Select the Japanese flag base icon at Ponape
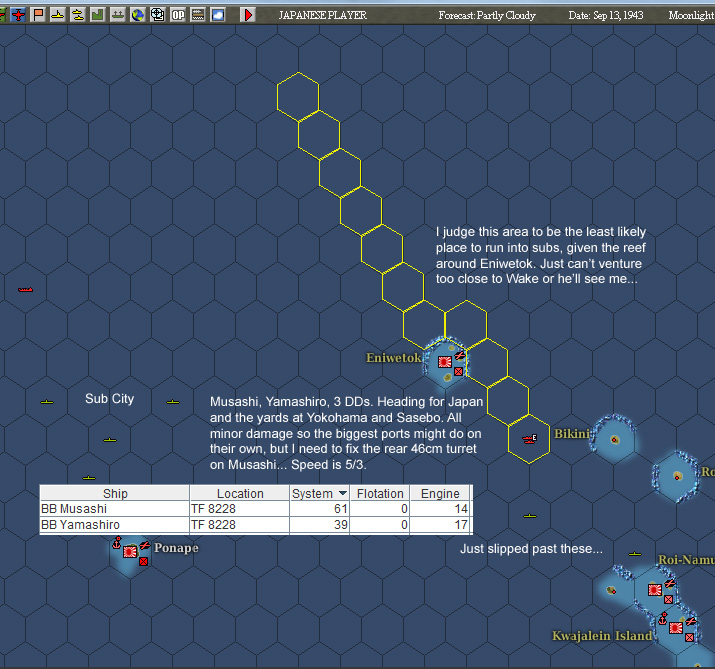Viewport: 715px width, 669px height. coord(130,552)
